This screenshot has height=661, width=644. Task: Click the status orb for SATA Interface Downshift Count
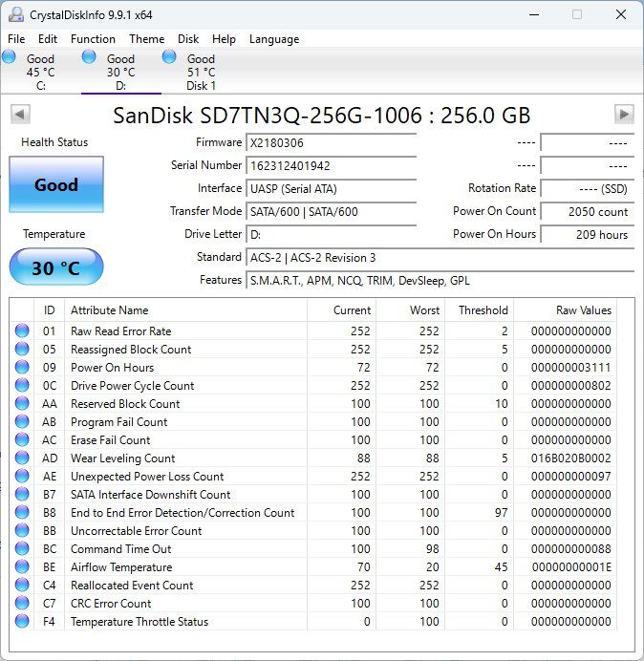tap(22, 494)
